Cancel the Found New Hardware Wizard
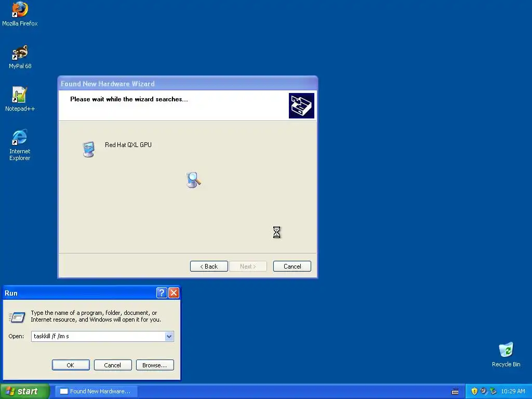This screenshot has height=399, width=532. (x=292, y=267)
